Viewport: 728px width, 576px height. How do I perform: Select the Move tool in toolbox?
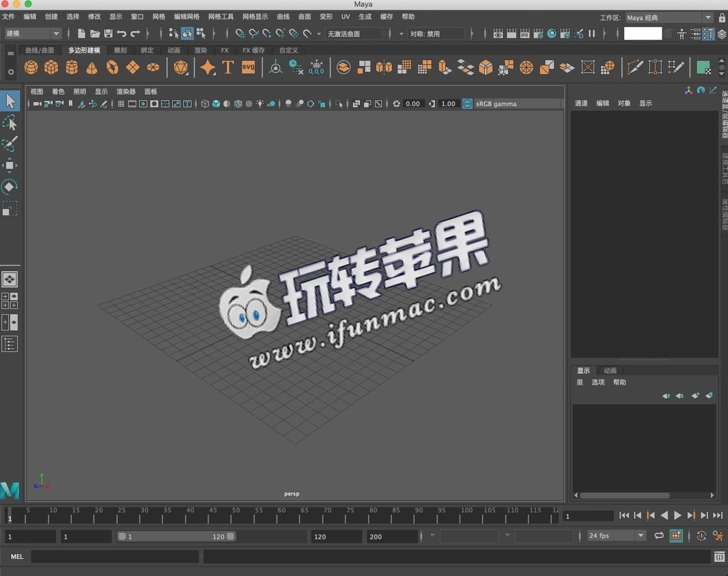point(10,165)
